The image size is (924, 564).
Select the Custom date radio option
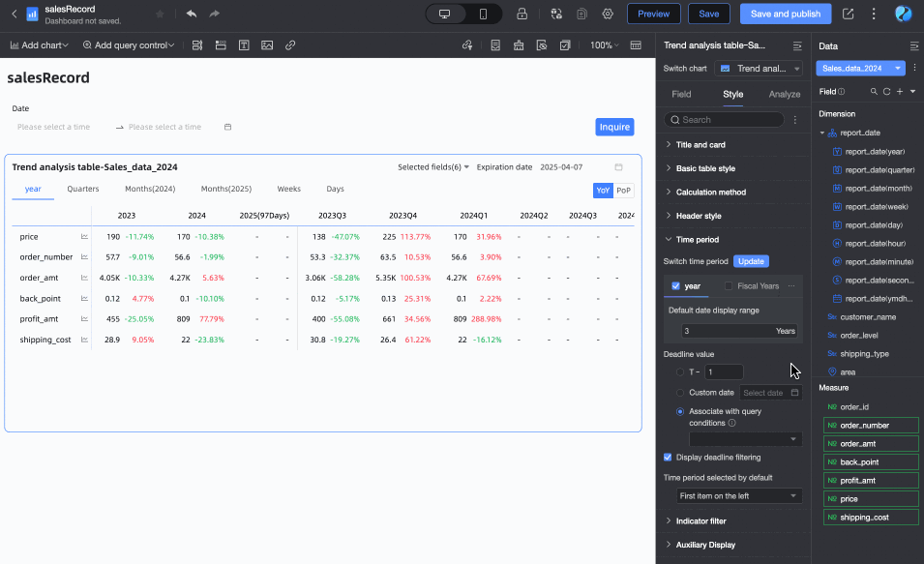click(680, 393)
